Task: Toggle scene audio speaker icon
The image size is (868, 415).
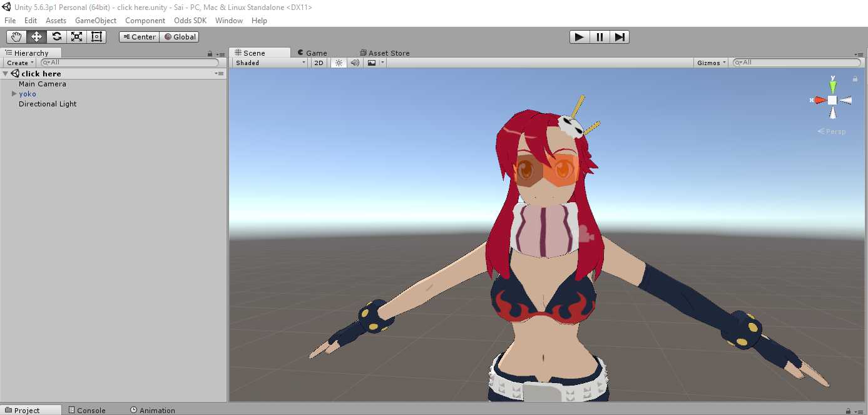Action: [x=355, y=63]
